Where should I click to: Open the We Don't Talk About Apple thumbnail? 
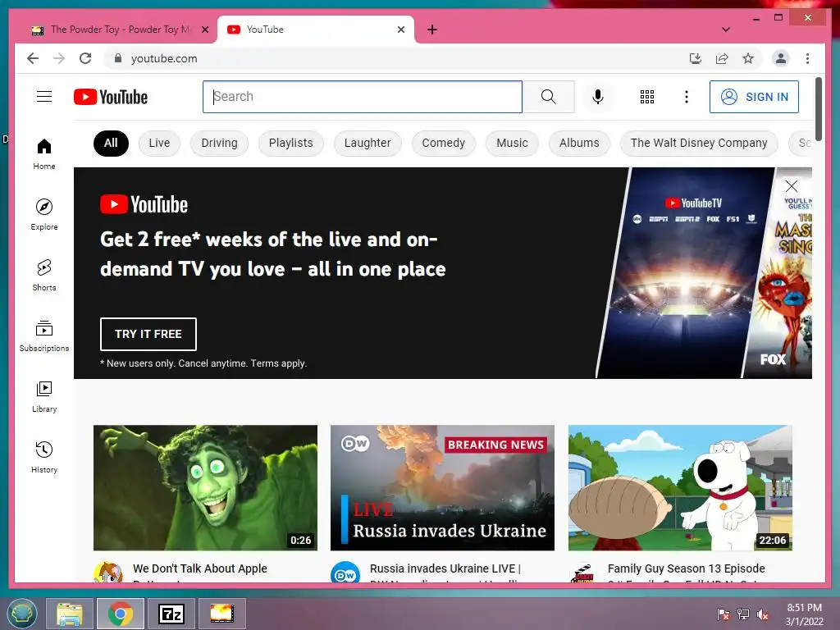(x=205, y=487)
